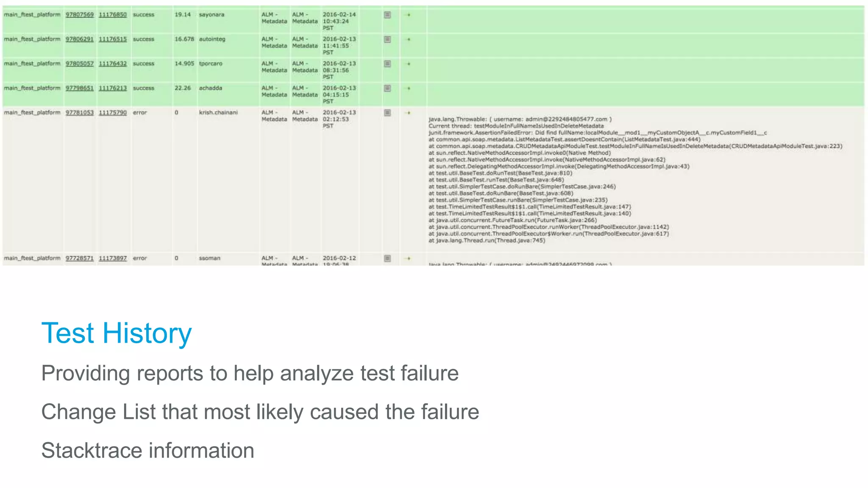Click the green arrow icon in sayonara's row

409,15
